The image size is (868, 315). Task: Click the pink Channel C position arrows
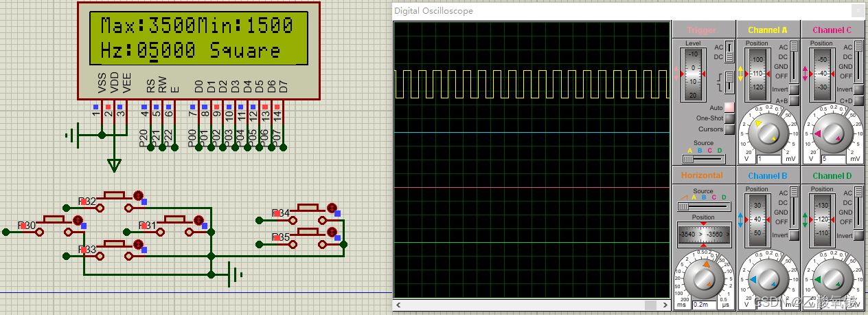(x=806, y=73)
